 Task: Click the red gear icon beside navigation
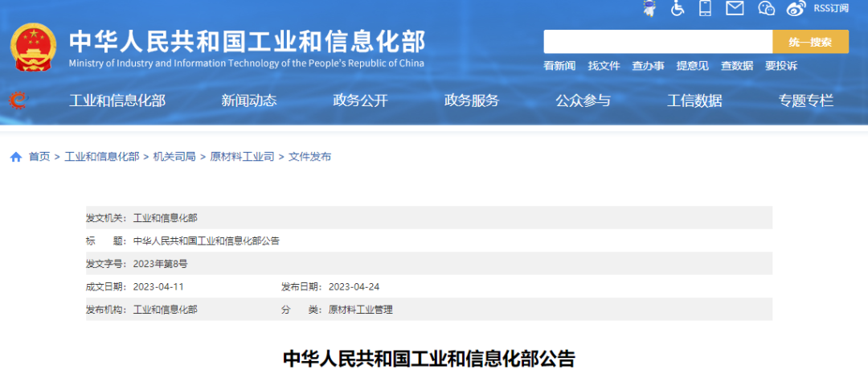[x=18, y=101]
